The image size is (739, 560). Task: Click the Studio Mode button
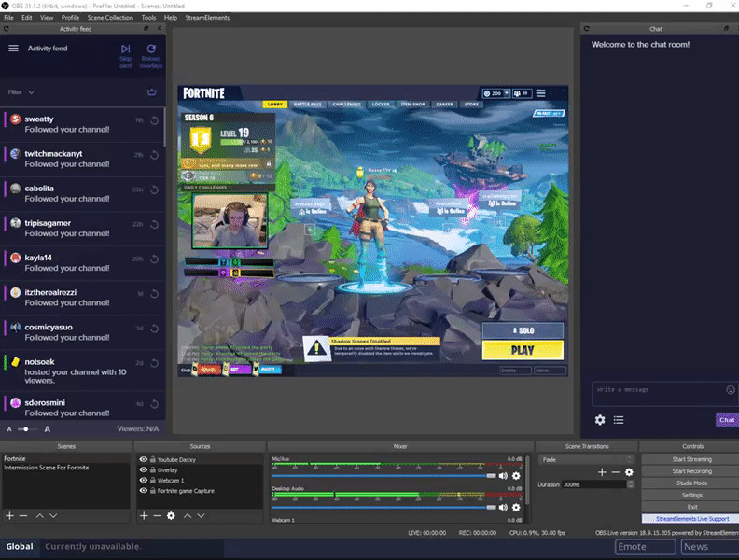[691, 483]
